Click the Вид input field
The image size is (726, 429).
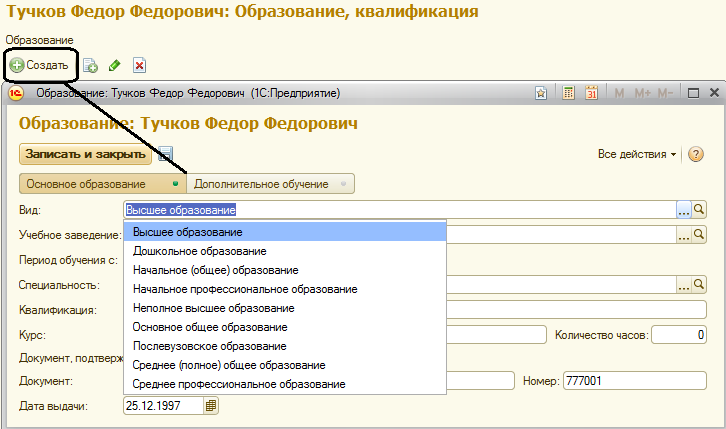[400, 210]
